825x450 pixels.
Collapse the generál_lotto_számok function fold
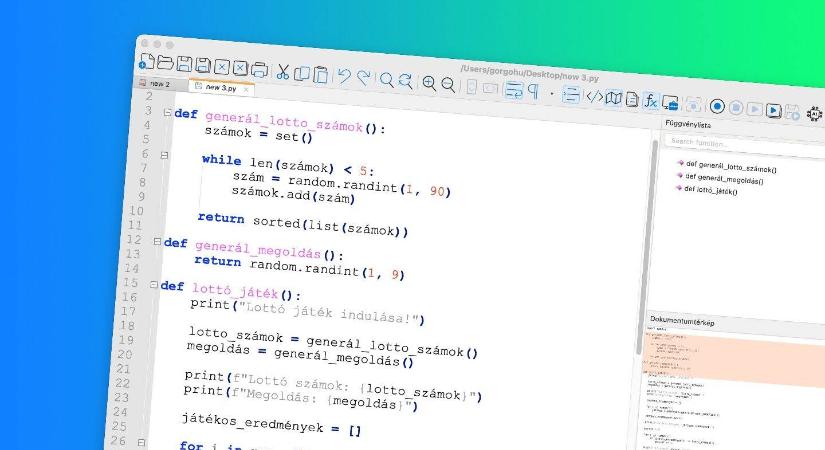(x=167, y=113)
